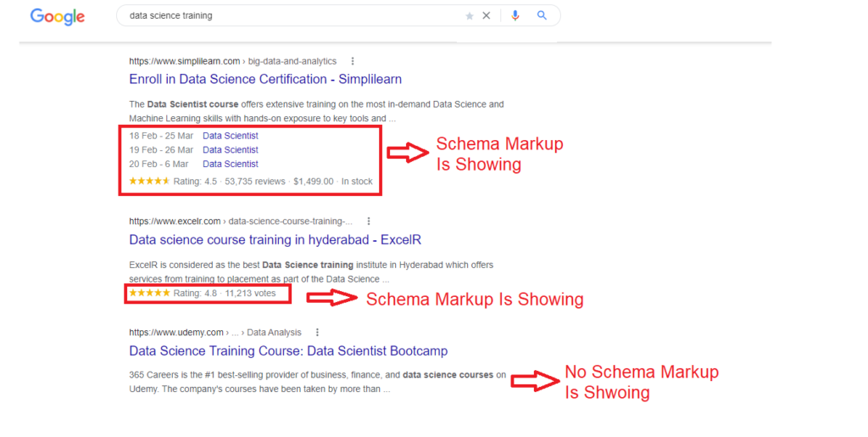Screen dimensions: 868x437
Task: Click the Rating: 4.5 text in Simplilearn result
Action: point(195,182)
